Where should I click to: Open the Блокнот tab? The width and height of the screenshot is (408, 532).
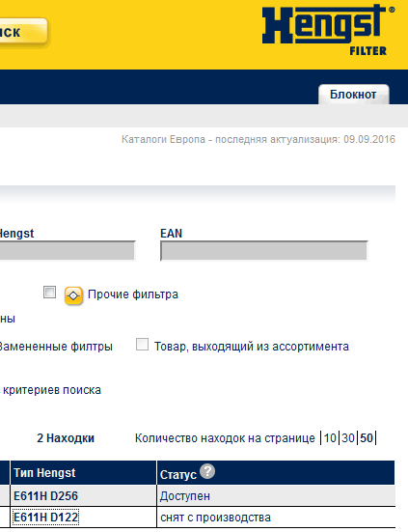353,95
